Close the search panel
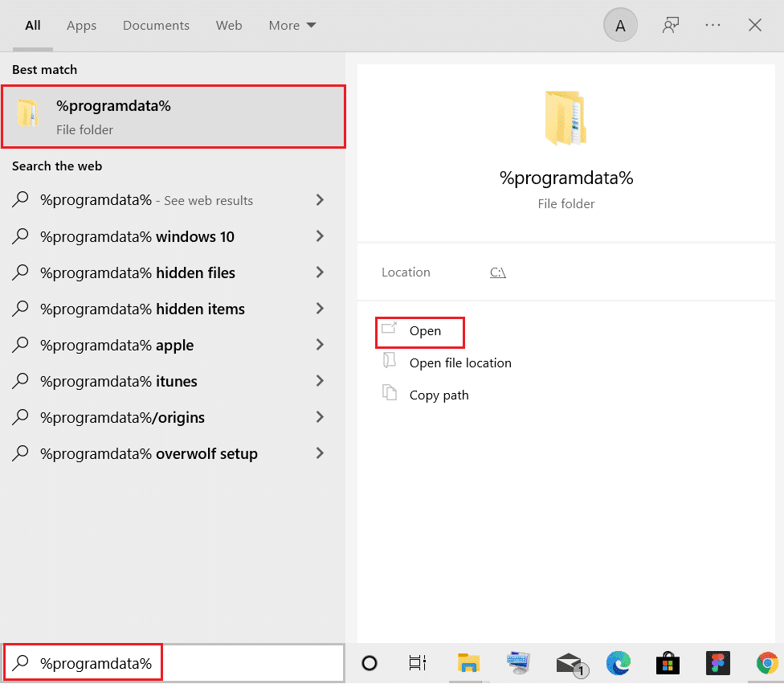 (755, 25)
